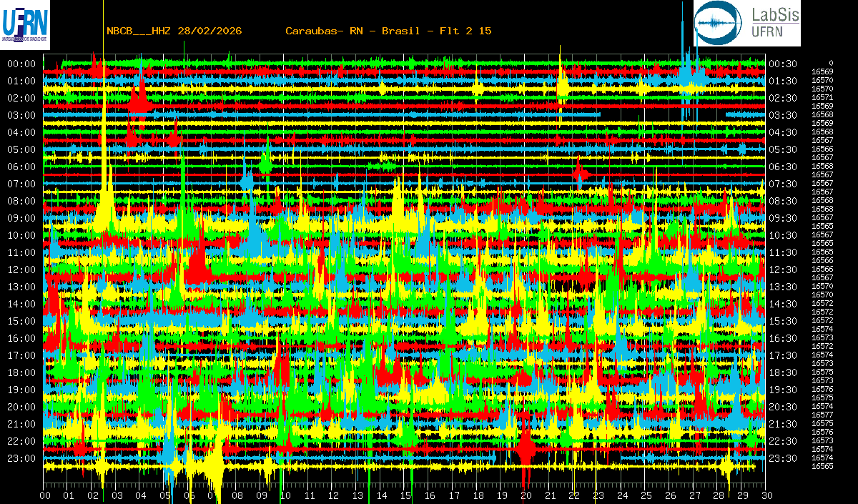Click the UFRN logo in top-left corner
This screenshot has height=504, width=858.
[x=25, y=25]
